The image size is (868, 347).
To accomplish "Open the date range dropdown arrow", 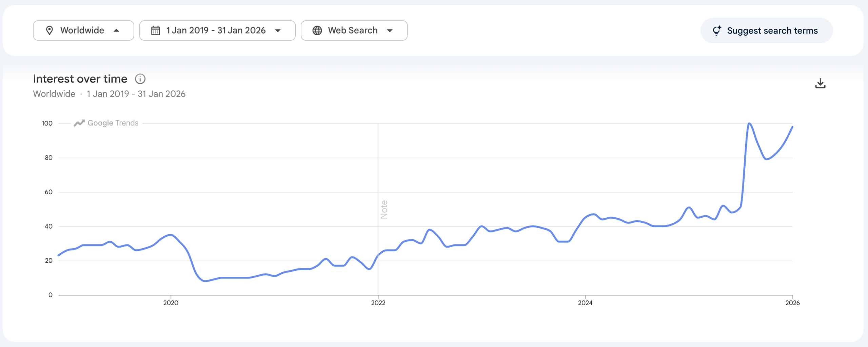I will (278, 31).
